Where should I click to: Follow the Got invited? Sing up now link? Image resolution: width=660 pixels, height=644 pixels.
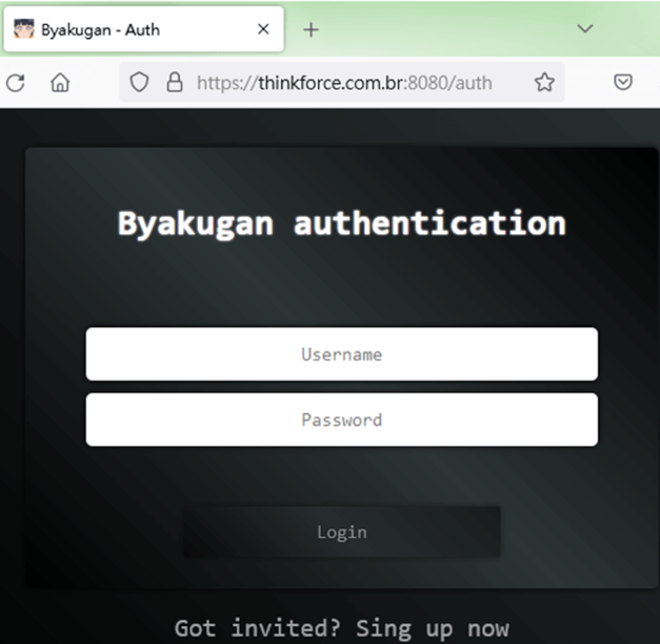pyautogui.click(x=341, y=629)
